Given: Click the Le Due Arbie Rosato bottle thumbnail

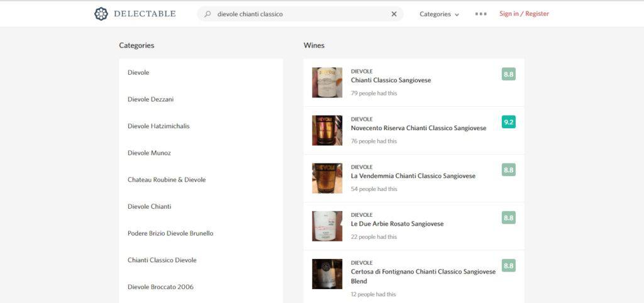Looking at the screenshot, I should (327, 226).
